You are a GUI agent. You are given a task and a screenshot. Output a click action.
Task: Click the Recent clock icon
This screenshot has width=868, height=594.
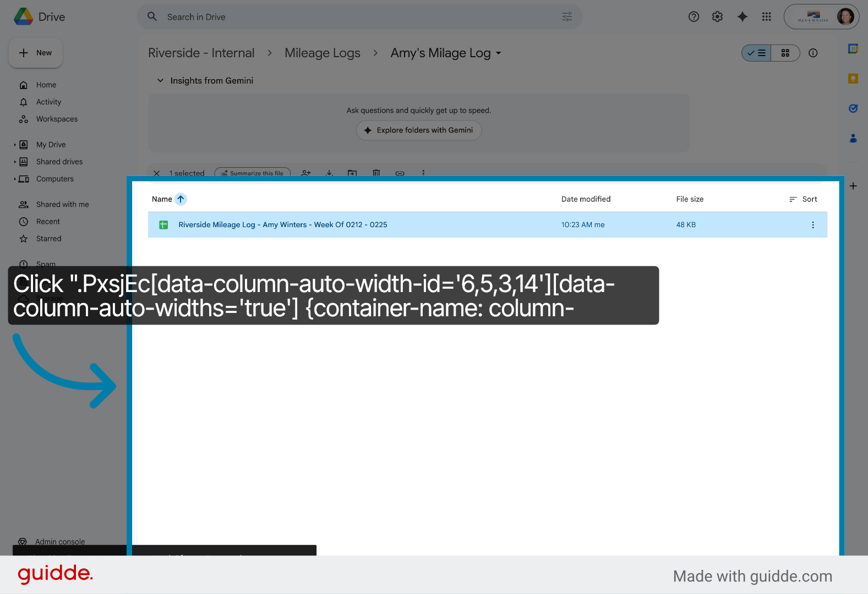[24, 221]
